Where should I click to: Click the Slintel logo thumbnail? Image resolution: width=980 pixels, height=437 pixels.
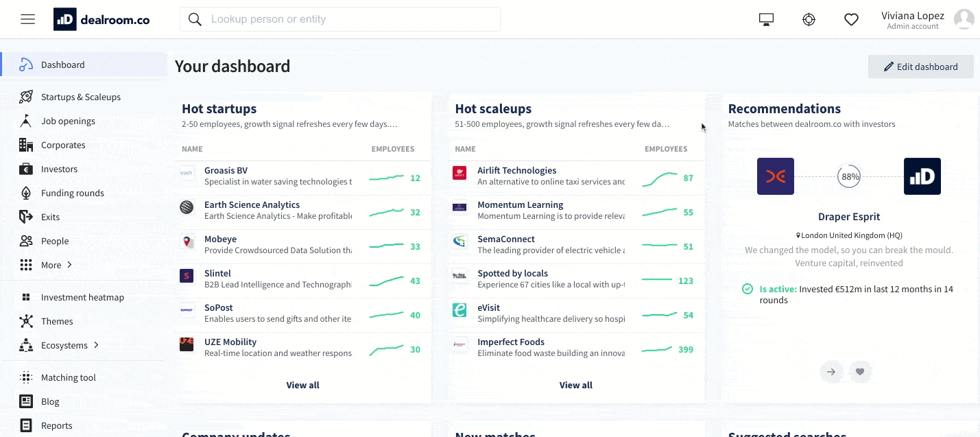187,276
